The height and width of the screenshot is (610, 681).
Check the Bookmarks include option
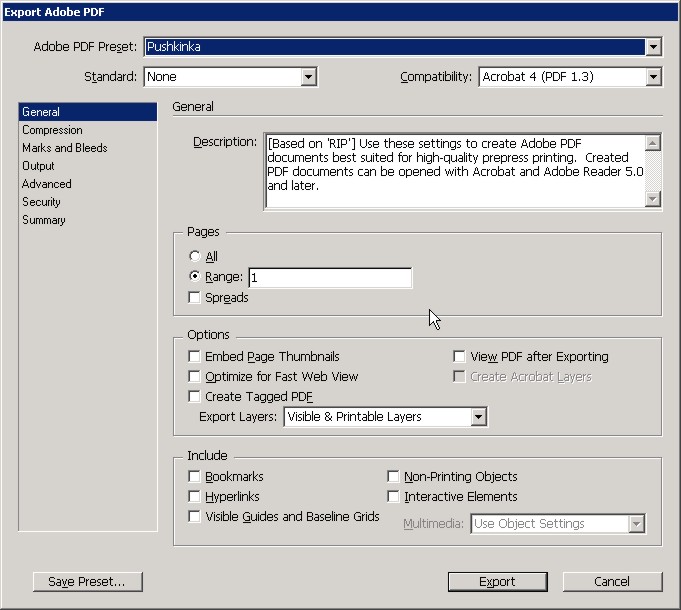[194, 476]
